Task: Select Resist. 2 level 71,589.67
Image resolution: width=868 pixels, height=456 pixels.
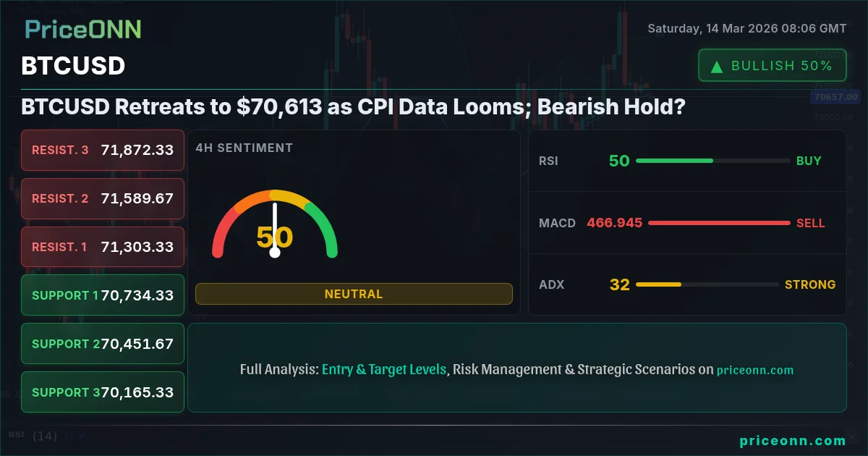Action: 103,198
